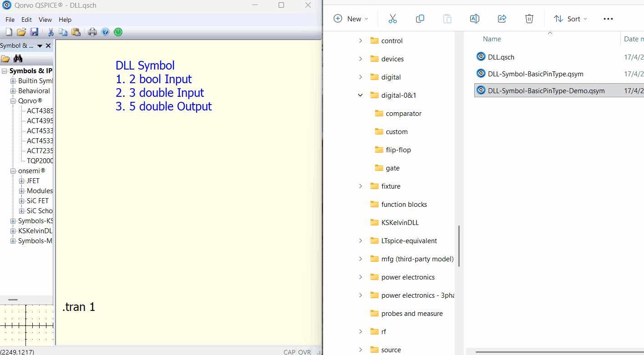Click the New button in File Explorer

pyautogui.click(x=350, y=19)
